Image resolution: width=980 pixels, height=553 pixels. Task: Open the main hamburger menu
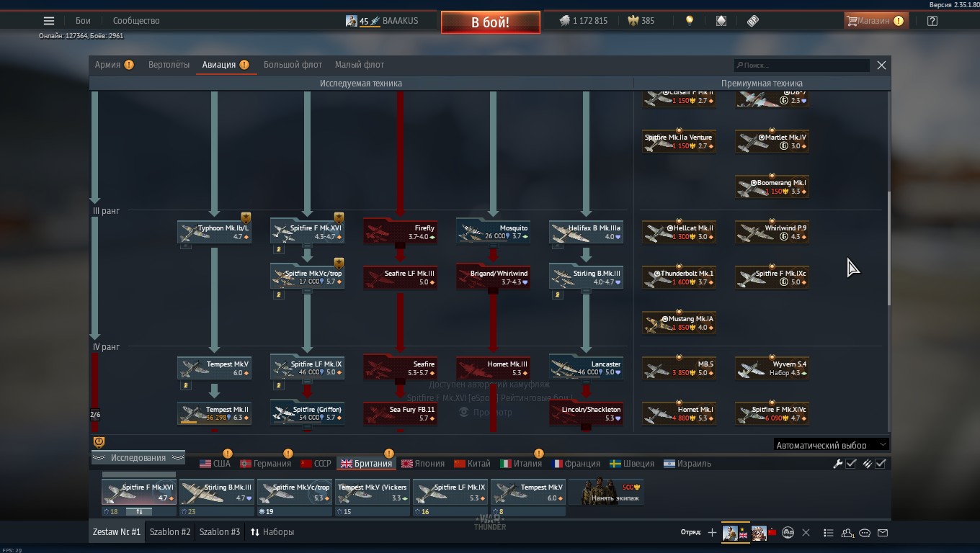pyautogui.click(x=49, y=21)
